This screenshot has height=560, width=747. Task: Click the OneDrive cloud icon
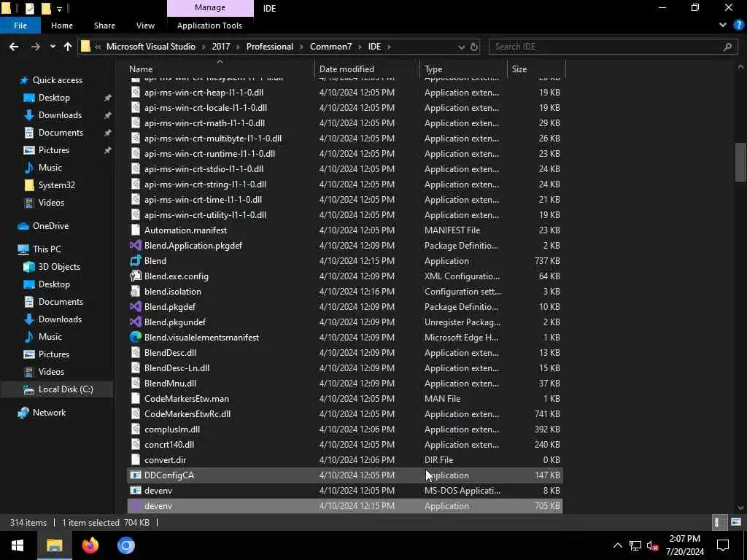tap(23, 226)
